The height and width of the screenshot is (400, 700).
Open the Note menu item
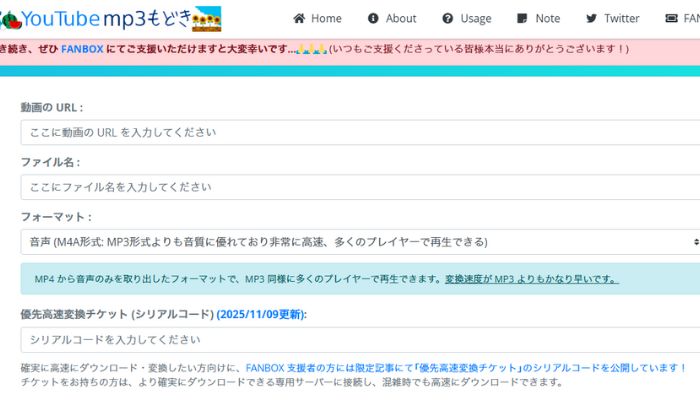538,18
